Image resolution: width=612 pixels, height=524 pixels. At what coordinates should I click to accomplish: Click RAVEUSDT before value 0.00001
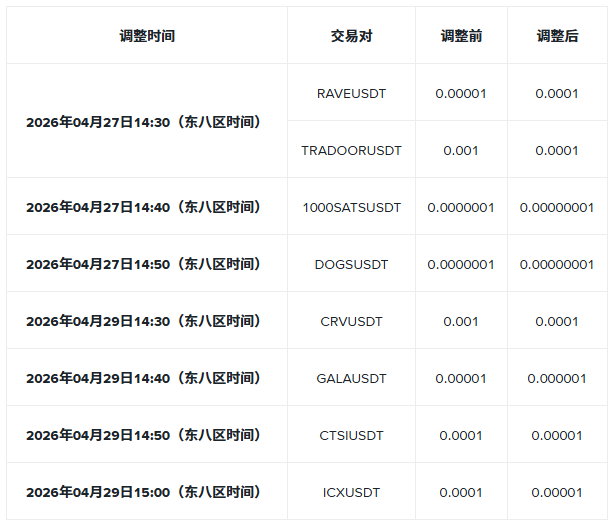click(x=461, y=94)
